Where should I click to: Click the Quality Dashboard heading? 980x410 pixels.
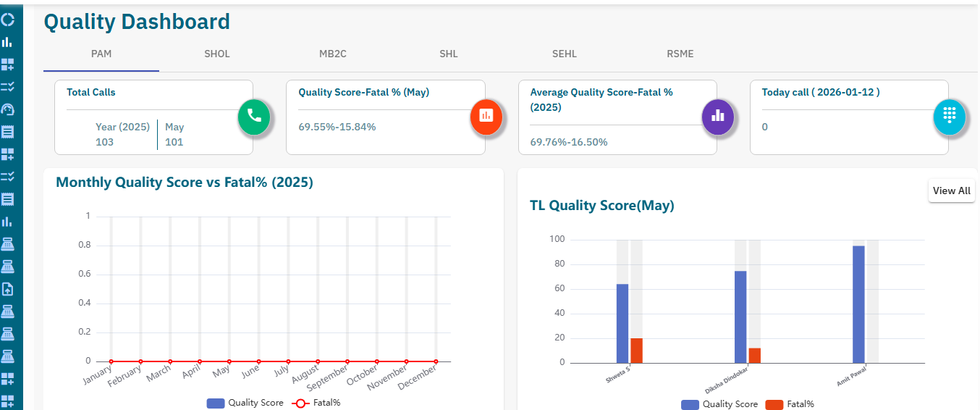(x=137, y=22)
